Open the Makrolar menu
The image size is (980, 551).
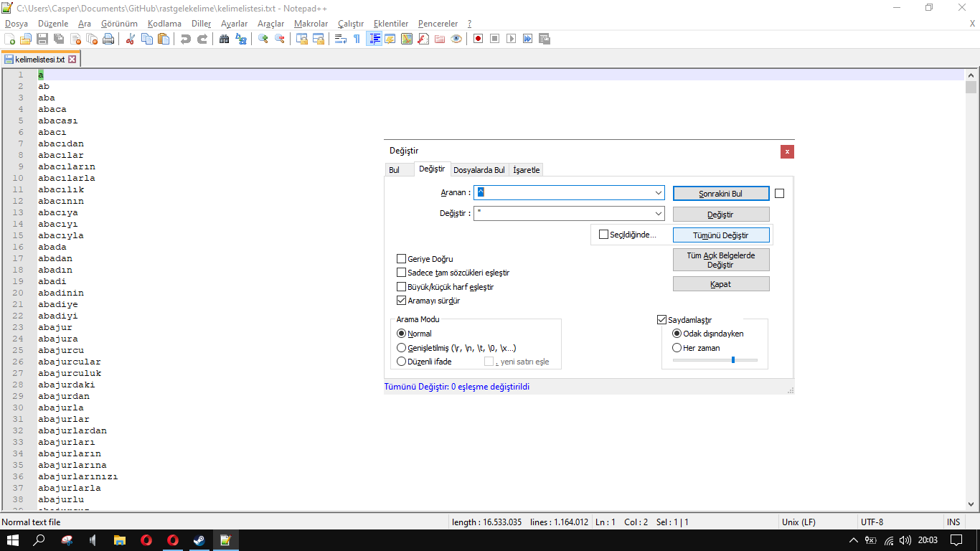[311, 24]
